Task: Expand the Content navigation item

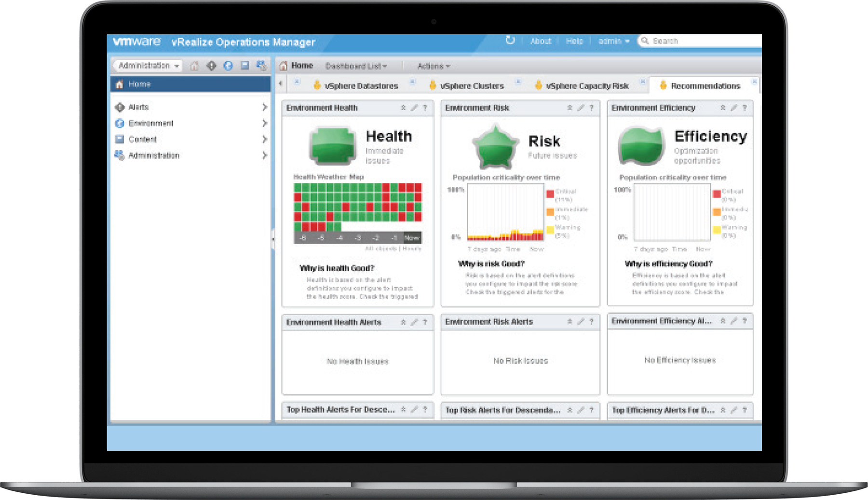Action: tap(264, 139)
